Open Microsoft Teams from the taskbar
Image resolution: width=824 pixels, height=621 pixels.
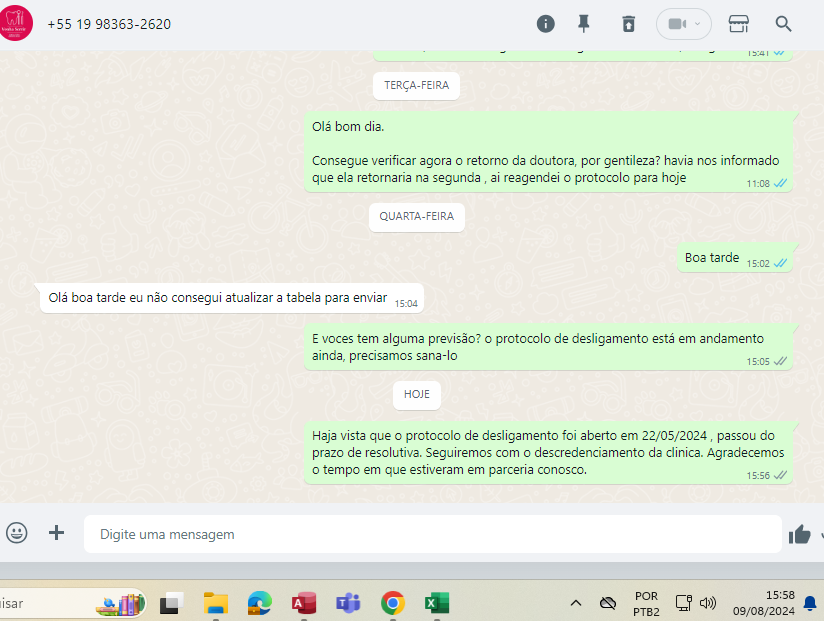coord(348,603)
